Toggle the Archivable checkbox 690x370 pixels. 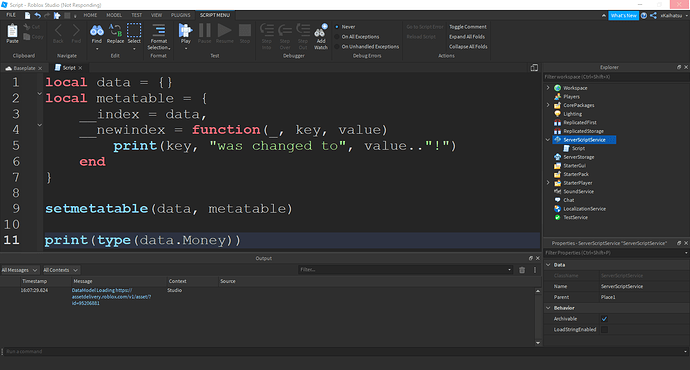[604, 319]
